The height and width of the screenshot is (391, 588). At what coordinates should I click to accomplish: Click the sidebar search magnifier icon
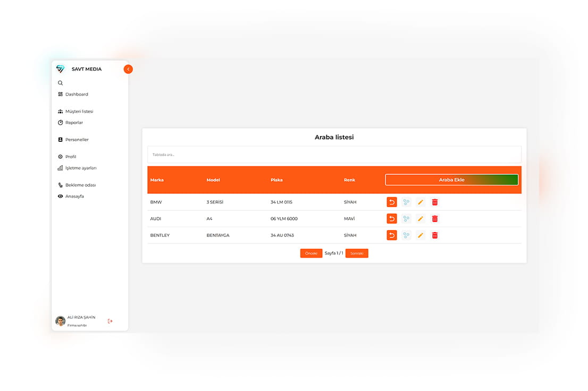61,83
